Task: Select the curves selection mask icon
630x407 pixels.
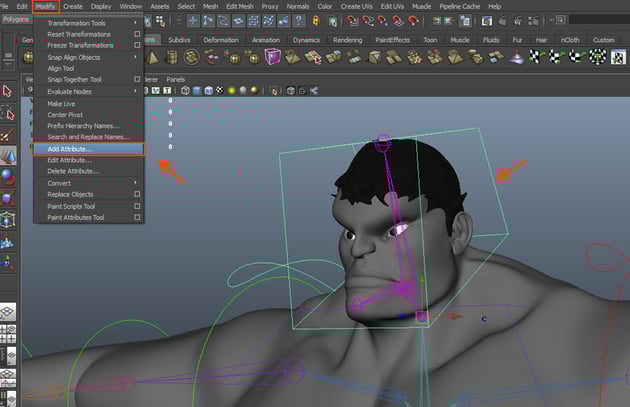Action: (223, 20)
